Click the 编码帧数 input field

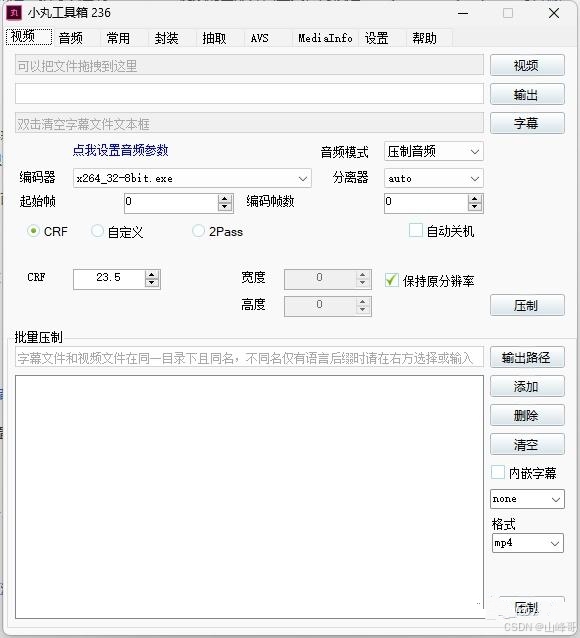[426, 203]
